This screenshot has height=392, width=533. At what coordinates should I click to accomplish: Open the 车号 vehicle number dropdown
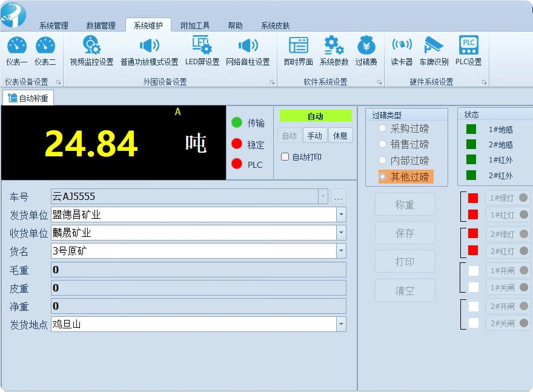tap(322, 196)
